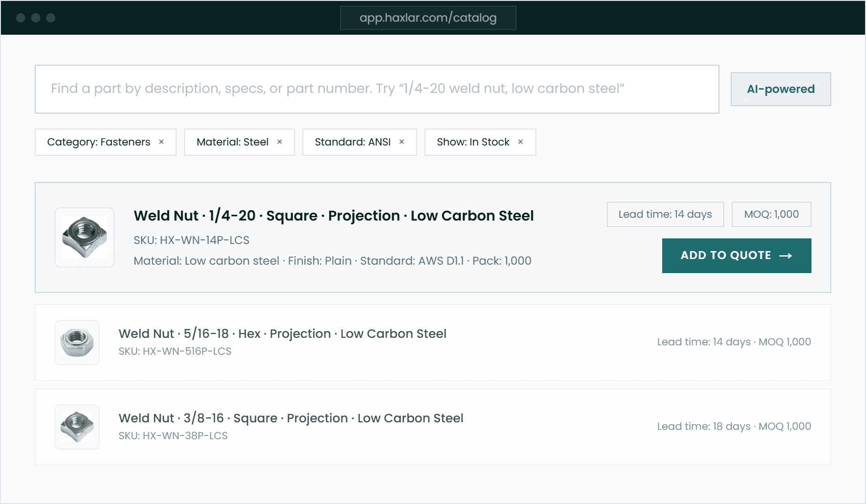The height and width of the screenshot is (504, 866).
Task: Click SKU: HX-WN-14P-LCS text
Action: pyautogui.click(x=192, y=240)
